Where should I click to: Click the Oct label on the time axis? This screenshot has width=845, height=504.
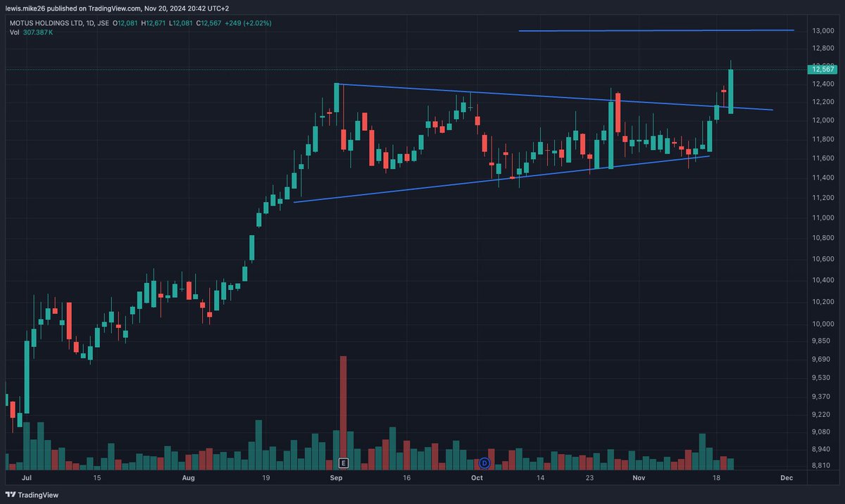click(x=477, y=478)
